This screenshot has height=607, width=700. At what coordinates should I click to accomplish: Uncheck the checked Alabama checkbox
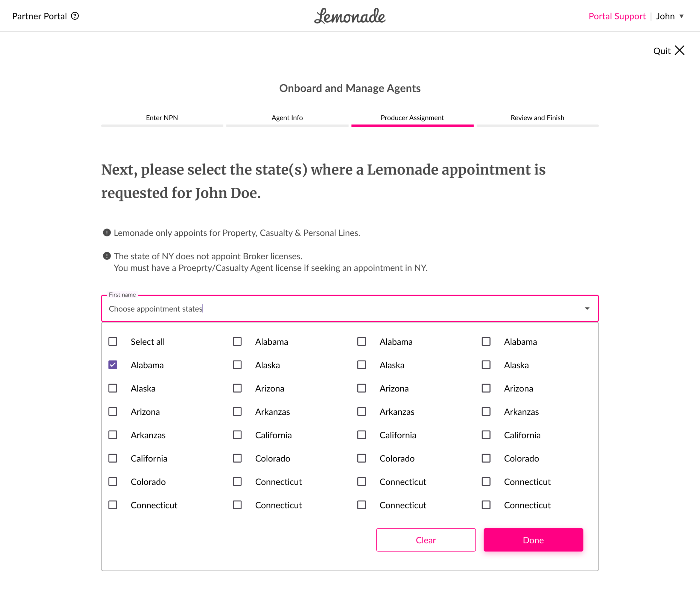coord(113,365)
